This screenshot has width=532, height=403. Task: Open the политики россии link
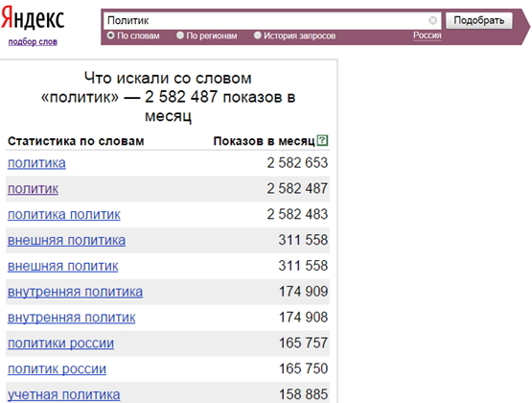(60, 344)
